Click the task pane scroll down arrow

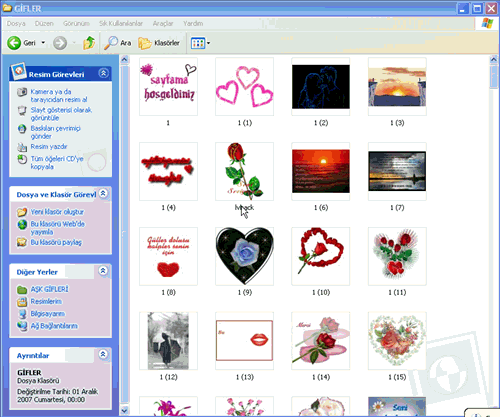click(x=124, y=411)
